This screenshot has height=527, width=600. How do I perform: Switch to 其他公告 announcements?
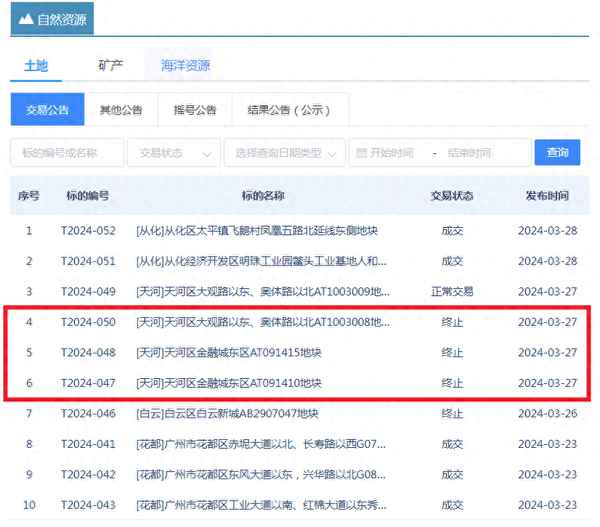point(120,110)
